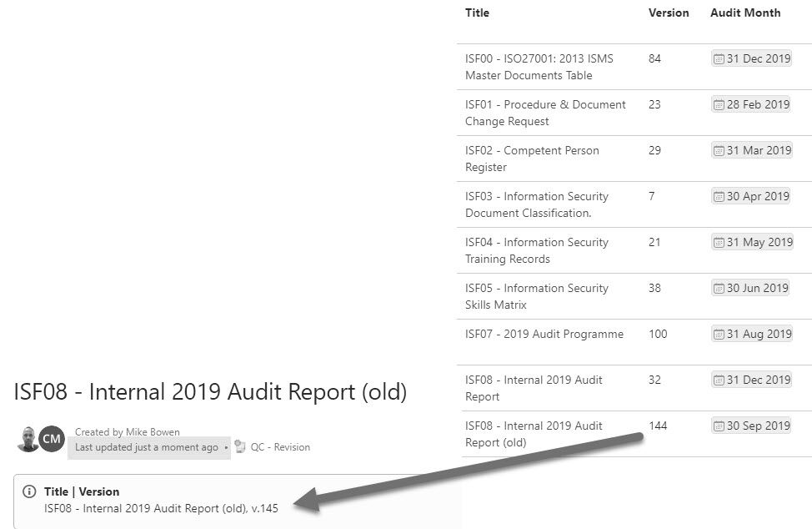Click calendar icon of 30 Jun 2019

pyautogui.click(x=719, y=289)
